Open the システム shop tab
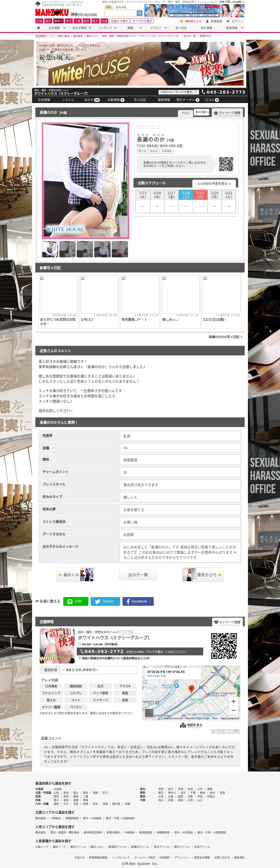The height and width of the screenshot is (868, 280). [68, 100]
